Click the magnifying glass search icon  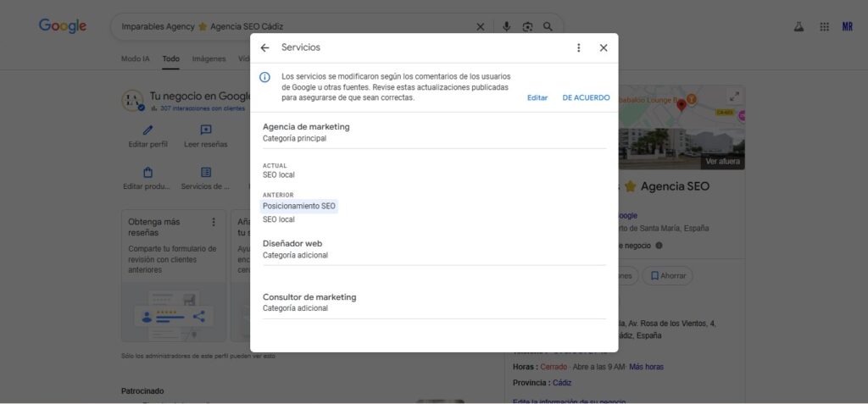coord(548,27)
